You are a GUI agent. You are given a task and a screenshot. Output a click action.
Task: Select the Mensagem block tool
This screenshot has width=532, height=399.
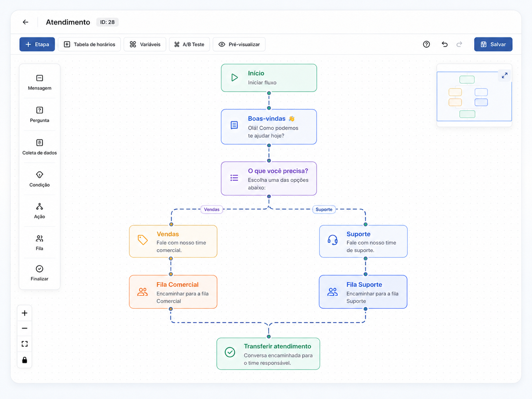tap(40, 82)
